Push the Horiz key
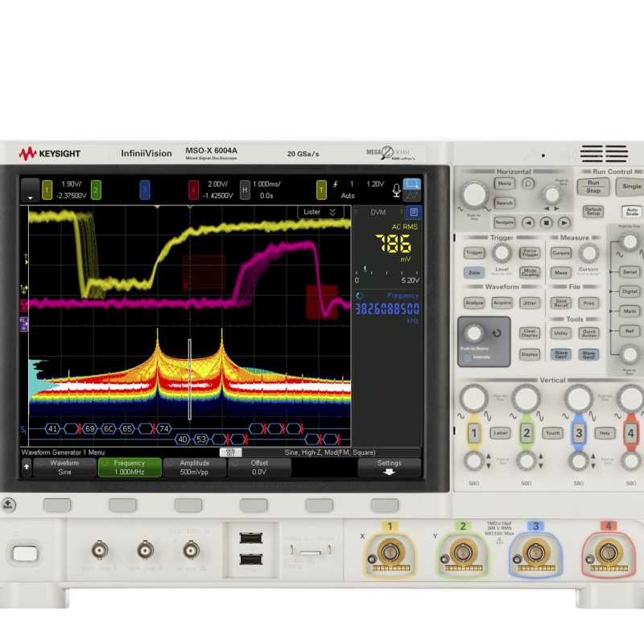Image resolution: width=644 pixels, height=644 pixels. [505, 184]
